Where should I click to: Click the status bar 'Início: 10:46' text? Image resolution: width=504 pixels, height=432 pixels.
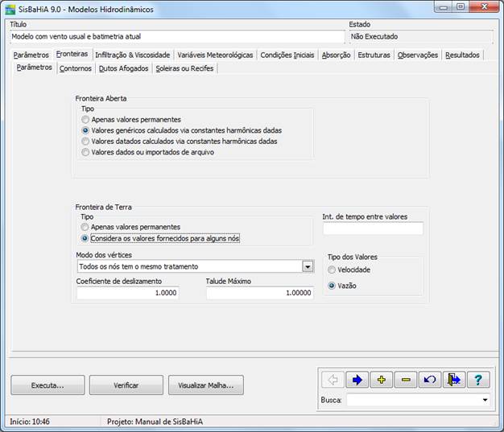tap(30, 422)
